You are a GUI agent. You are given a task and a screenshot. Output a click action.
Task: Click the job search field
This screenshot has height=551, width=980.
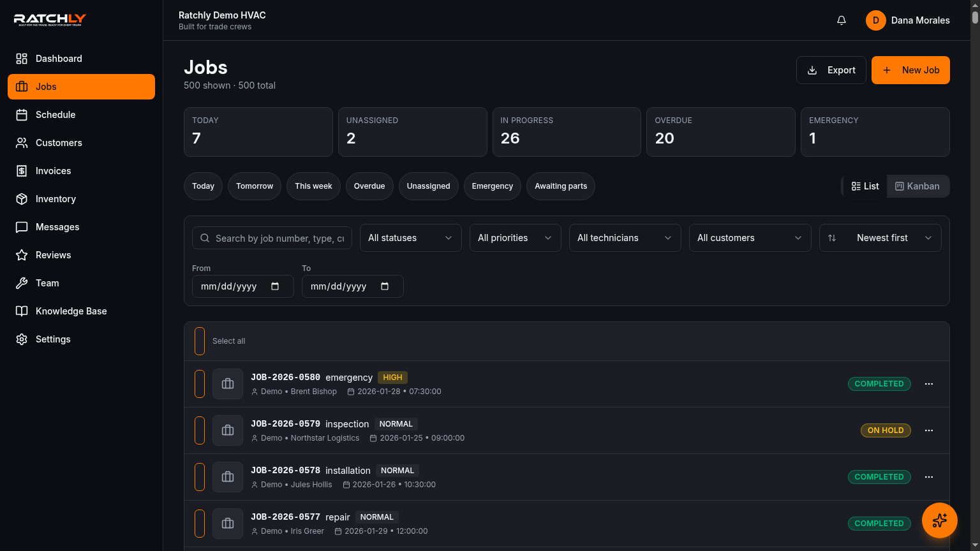[x=272, y=238]
